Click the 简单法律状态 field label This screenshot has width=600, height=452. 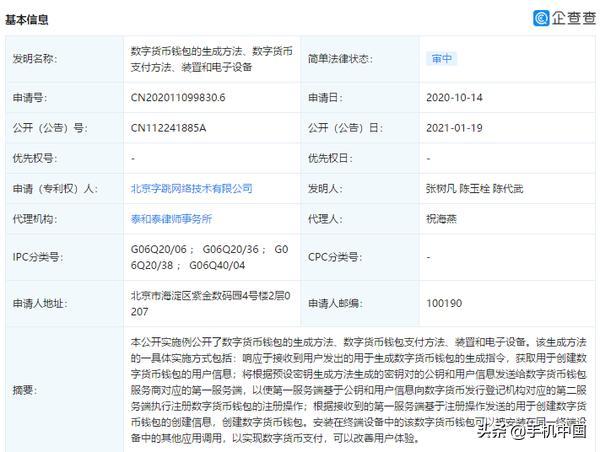340,59
